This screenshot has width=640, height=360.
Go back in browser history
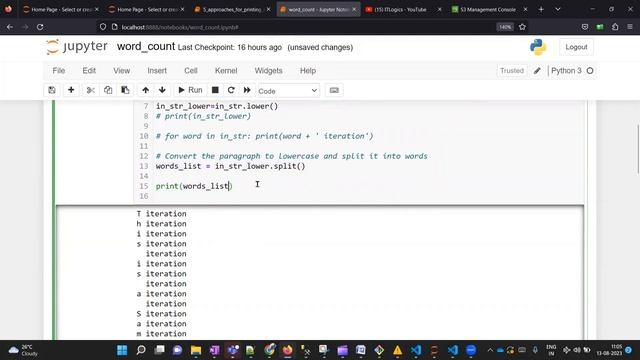[10, 27]
